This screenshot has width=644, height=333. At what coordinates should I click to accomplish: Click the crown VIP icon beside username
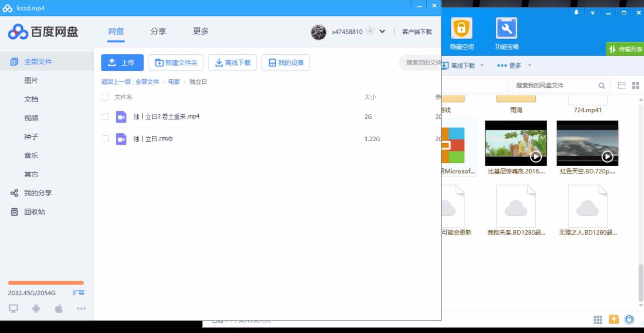click(x=370, y=31)
